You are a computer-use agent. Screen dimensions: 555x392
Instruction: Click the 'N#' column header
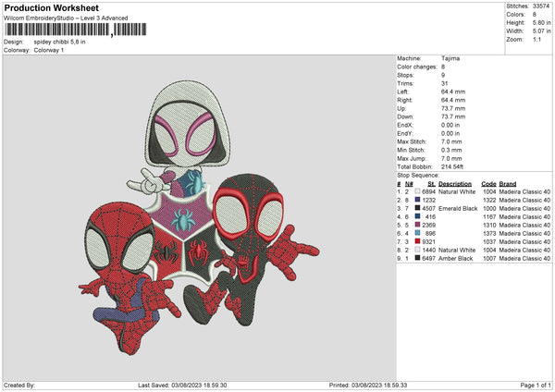point(409,184)
